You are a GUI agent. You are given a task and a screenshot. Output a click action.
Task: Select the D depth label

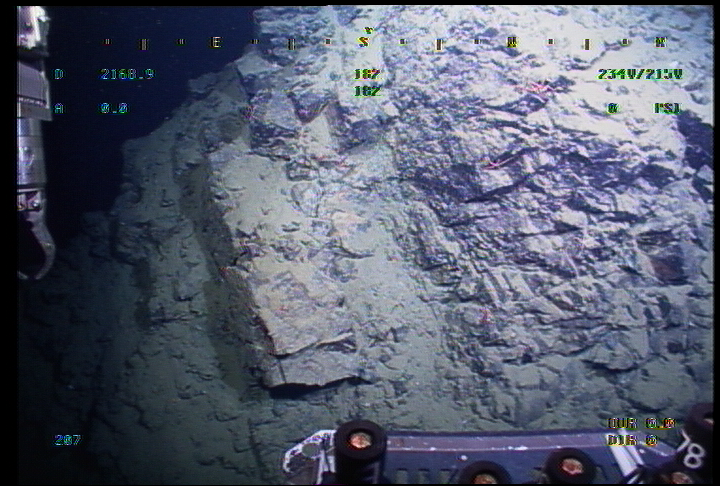58,74
